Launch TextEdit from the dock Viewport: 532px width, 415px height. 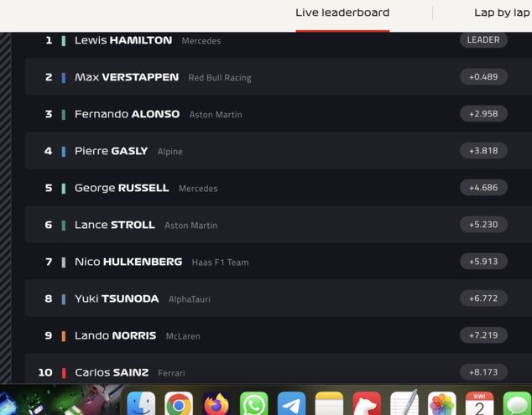404,403
